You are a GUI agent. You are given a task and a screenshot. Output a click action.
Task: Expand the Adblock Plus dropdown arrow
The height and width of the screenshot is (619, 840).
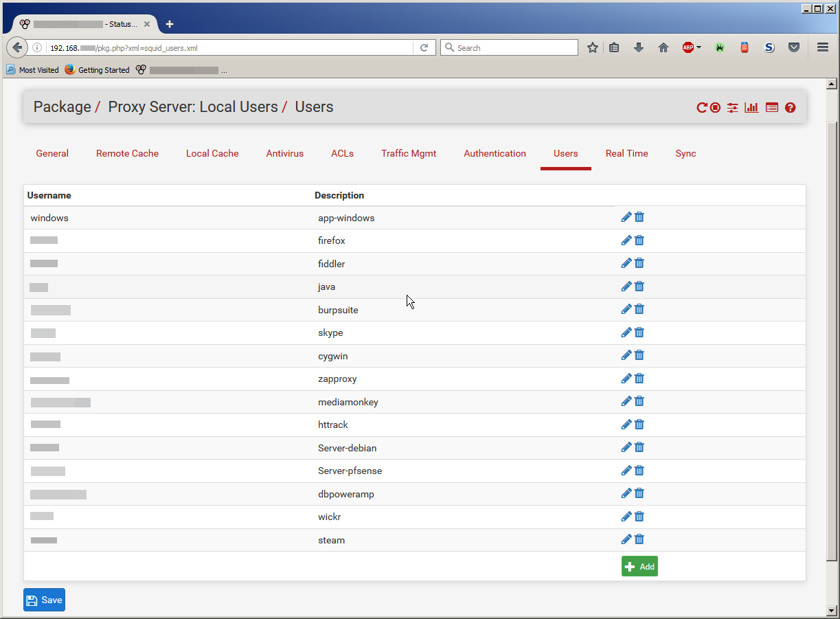pyautogui.click(x=699, y=47)
